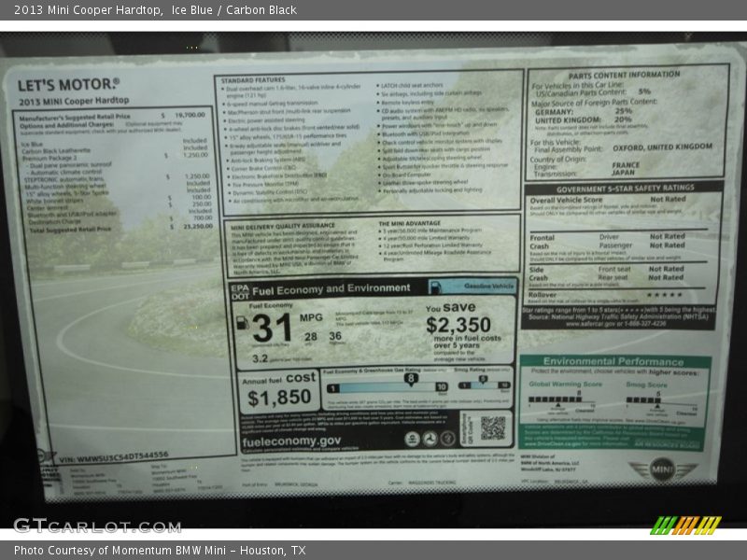747x560 pixels.
Task: Click the Gasoline Vehicle pump icon
Action: (434, 287)
